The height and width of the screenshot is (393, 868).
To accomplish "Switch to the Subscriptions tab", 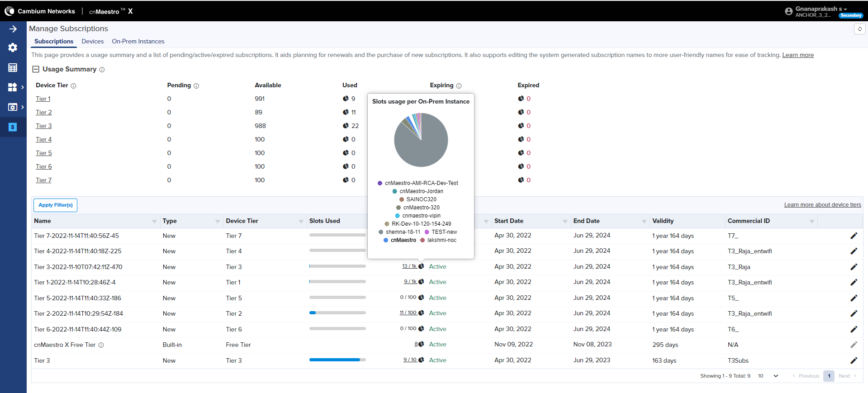I will [54, 41].
